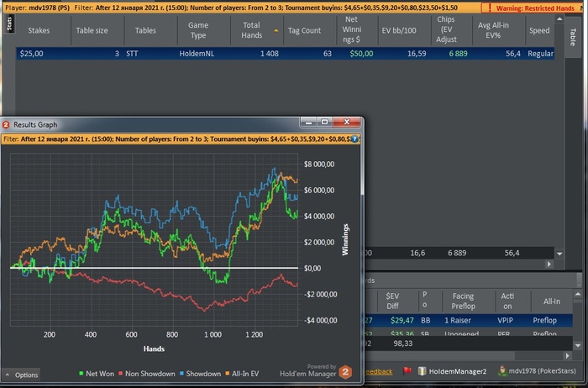The height and width of the screenshot is (388, 588).
Task: Click the VPIP action cell
Action: coord(505,321)
